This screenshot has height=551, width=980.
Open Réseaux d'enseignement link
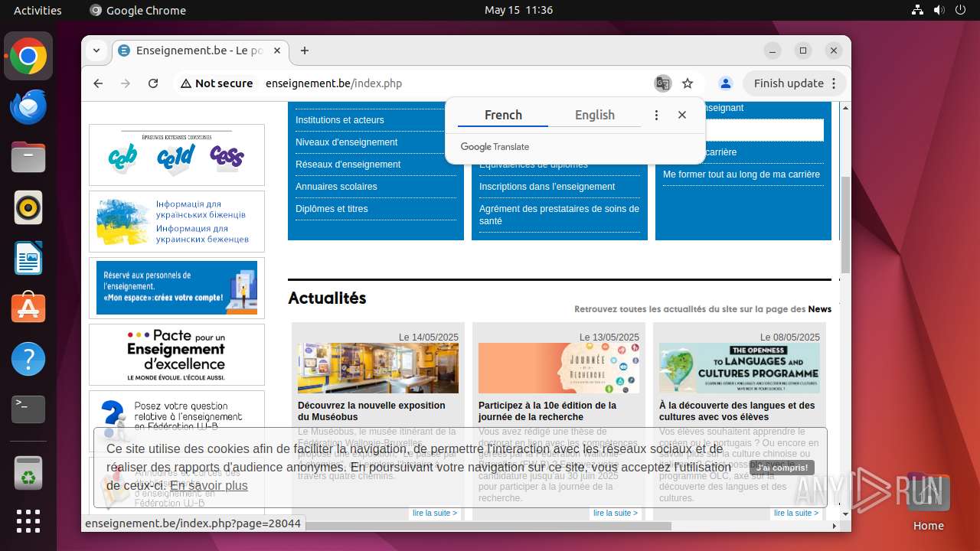pyautogui.click(x=348, y=165)
